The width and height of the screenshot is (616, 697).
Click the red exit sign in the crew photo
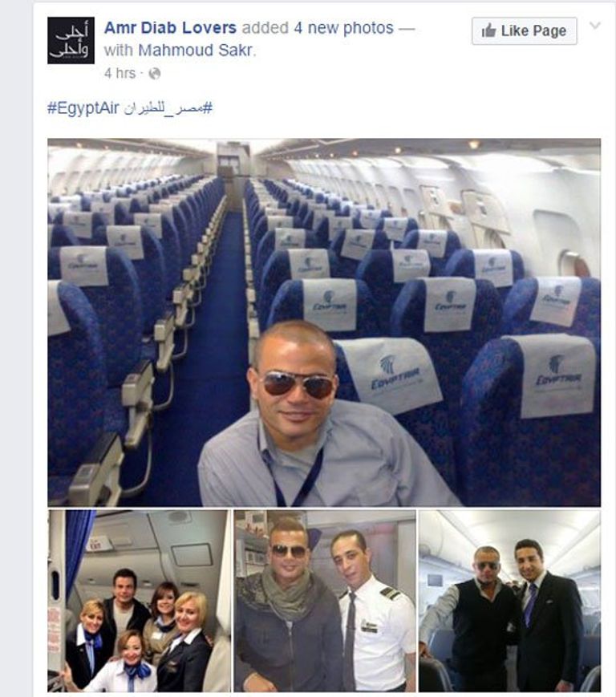click(98, 543)
